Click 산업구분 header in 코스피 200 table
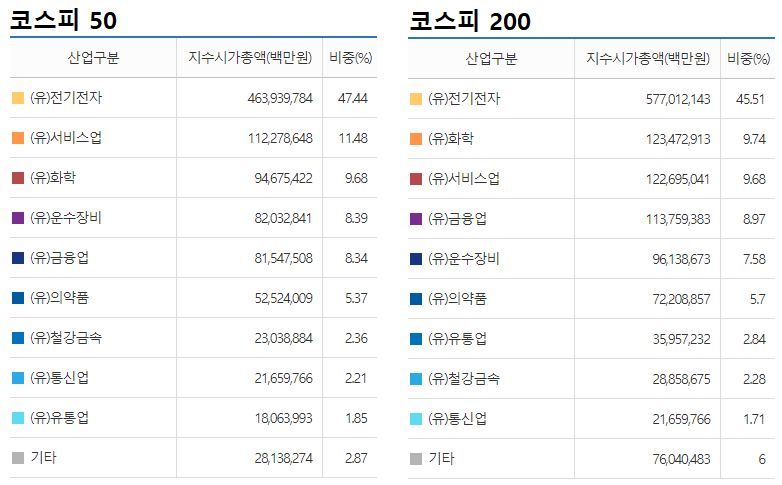This screenshot has height=485, width=782. (491, 59)
